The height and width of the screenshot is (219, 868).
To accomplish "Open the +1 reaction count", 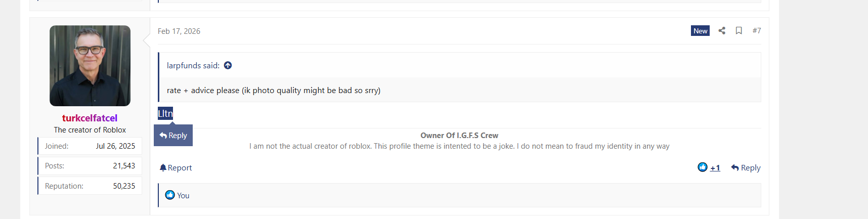I will (715, 168).
